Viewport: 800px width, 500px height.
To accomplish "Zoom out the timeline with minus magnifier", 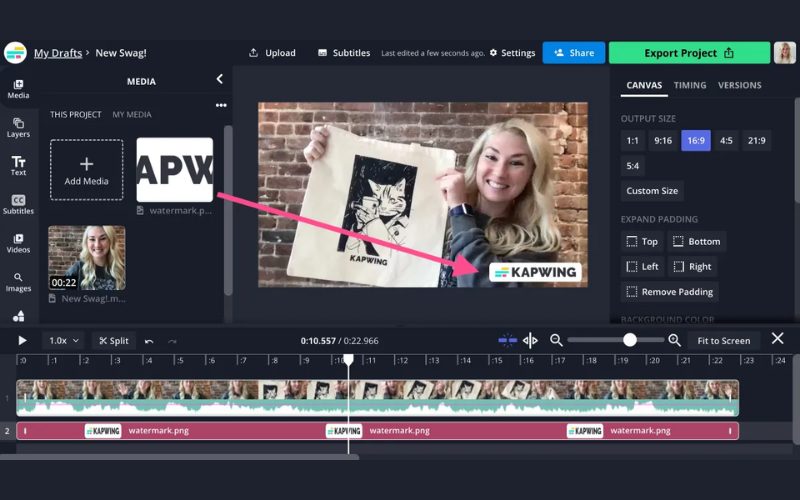I will click(x=556, y=340).
